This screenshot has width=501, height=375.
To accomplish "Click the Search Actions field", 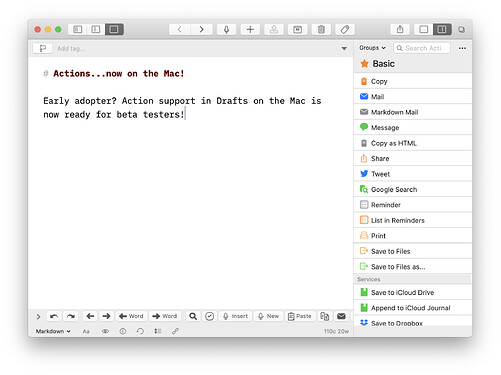I will (x=422, y=48).
